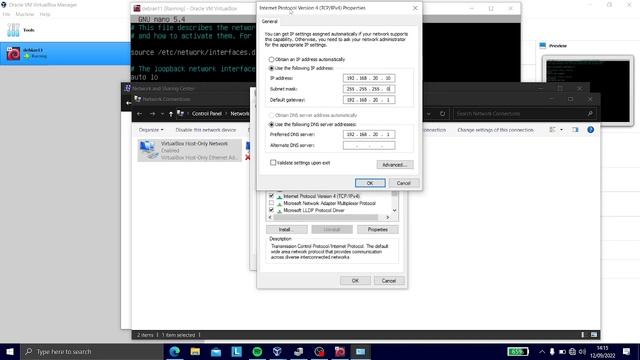This screenshot has height=360, width=640.
Task: Confirm IPv4 Properties with OK
Action: (x=370, y=183)
